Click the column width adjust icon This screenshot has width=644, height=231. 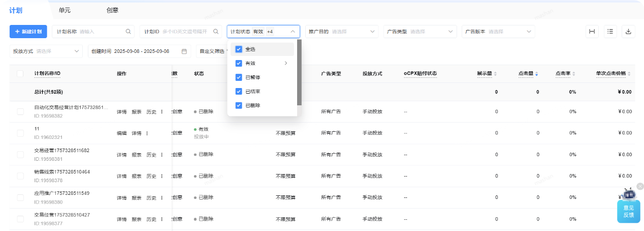(x=592, y=32)
